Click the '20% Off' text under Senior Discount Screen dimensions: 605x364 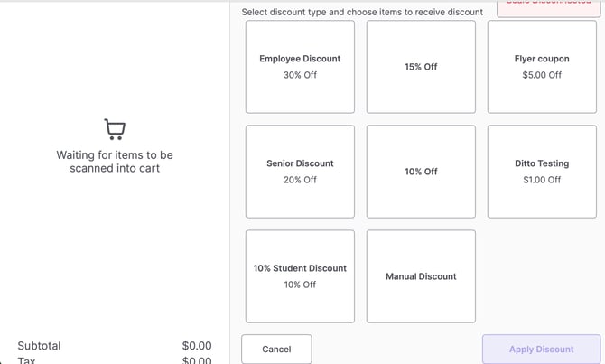click(x=300, y=180)
